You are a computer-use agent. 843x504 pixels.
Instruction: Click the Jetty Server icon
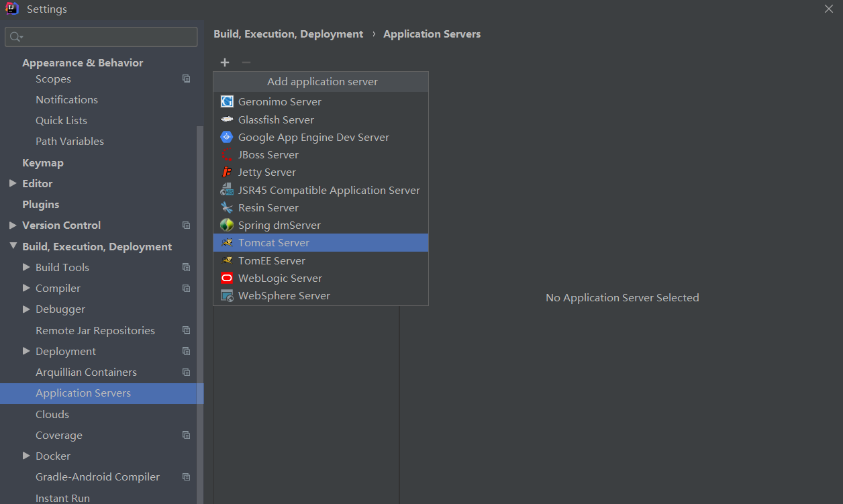[227, 172]
